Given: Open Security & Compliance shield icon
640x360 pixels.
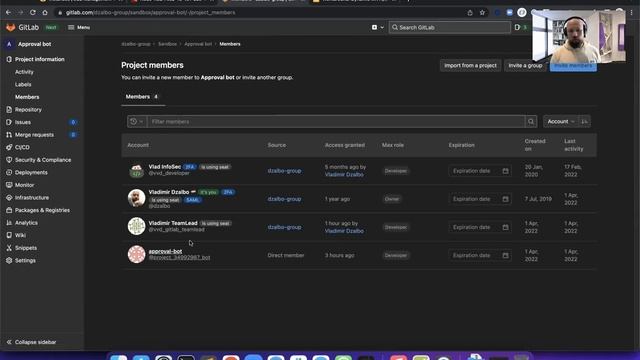Looking at the screenshot, I should (x=9, y=160).
